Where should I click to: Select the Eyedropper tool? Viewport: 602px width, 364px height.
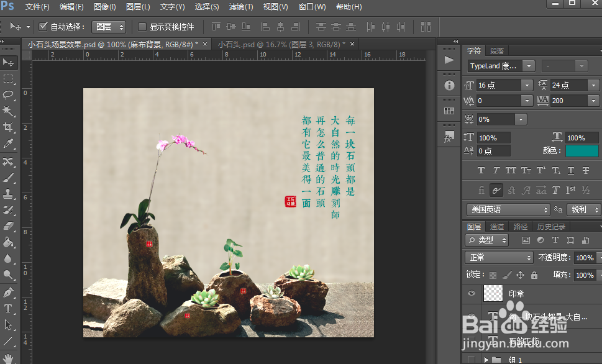tap(8, 143)
